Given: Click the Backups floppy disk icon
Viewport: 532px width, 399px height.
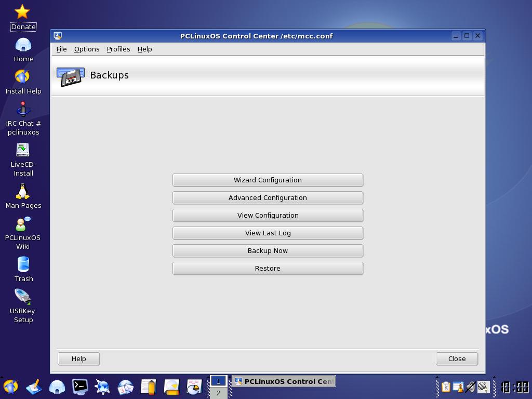Looking at the screenshot, I should (70, 76).
